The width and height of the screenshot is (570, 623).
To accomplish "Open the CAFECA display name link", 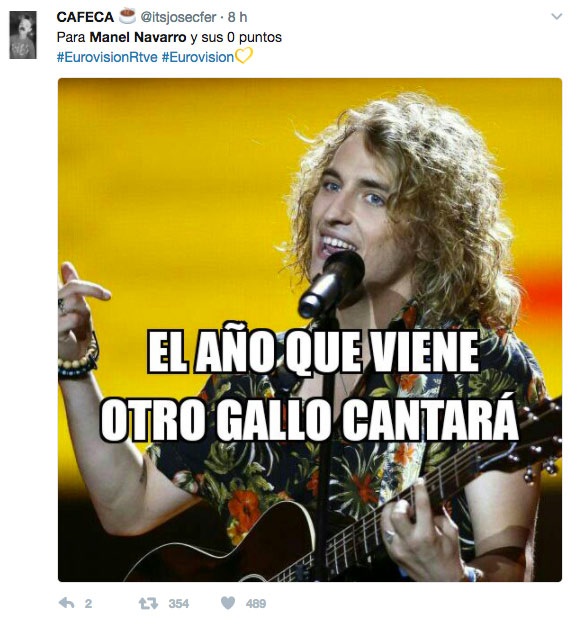I will [x=85, y=17].
